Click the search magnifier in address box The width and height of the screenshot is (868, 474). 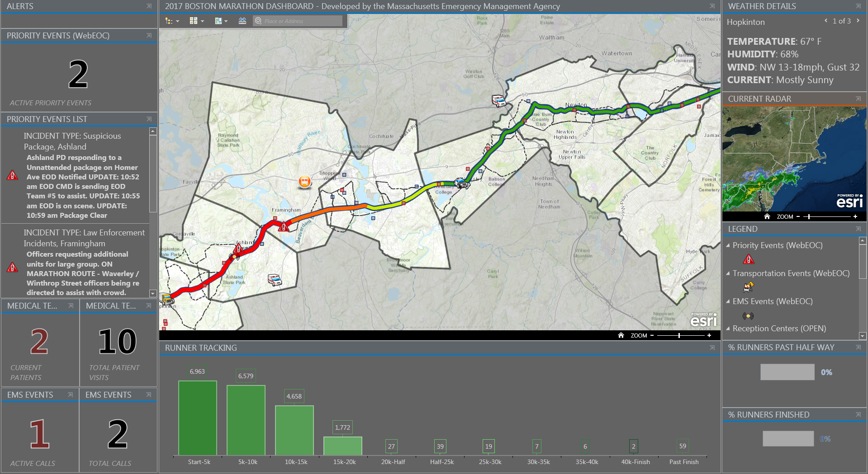point(258,21)
